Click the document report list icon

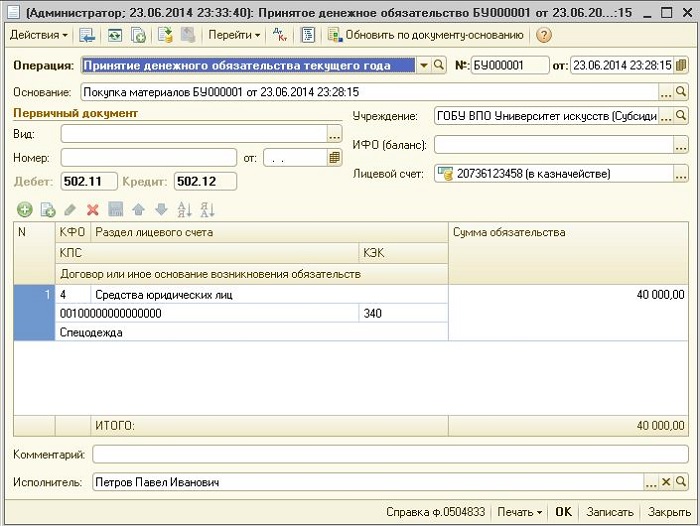tap(308, 35)
